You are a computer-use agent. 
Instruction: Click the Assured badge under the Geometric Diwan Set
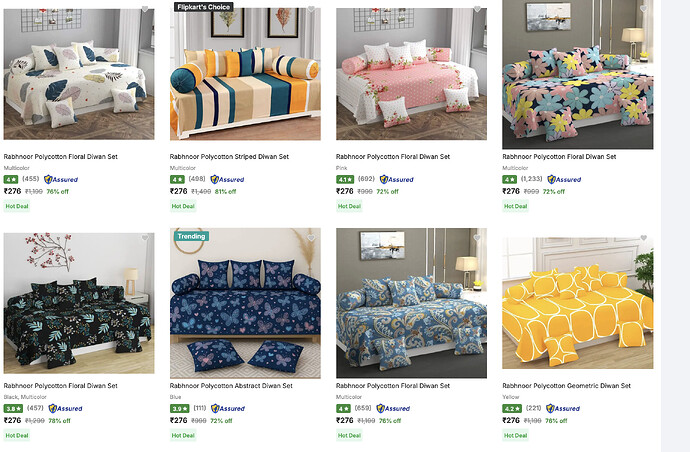tap(563, 408)
